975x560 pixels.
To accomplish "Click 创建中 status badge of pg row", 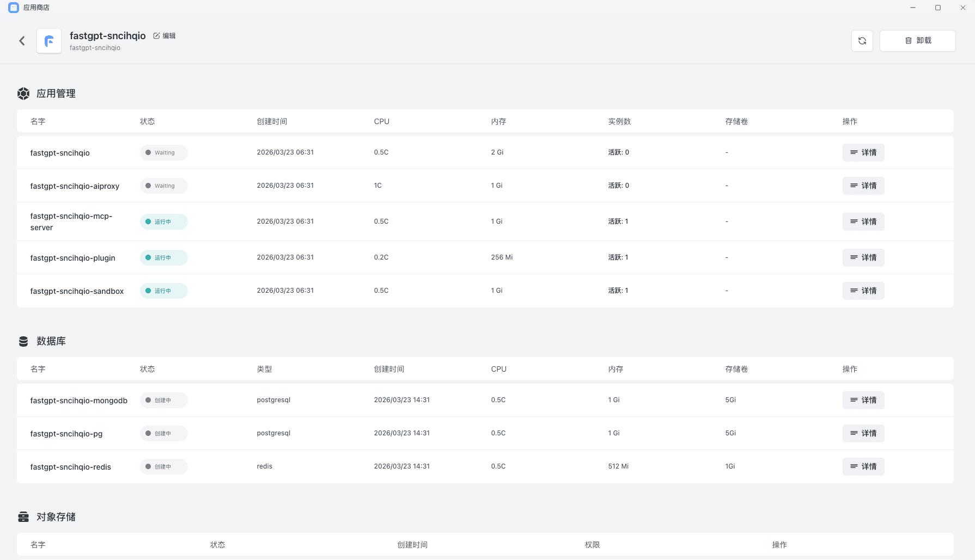I will pos(164,433).
